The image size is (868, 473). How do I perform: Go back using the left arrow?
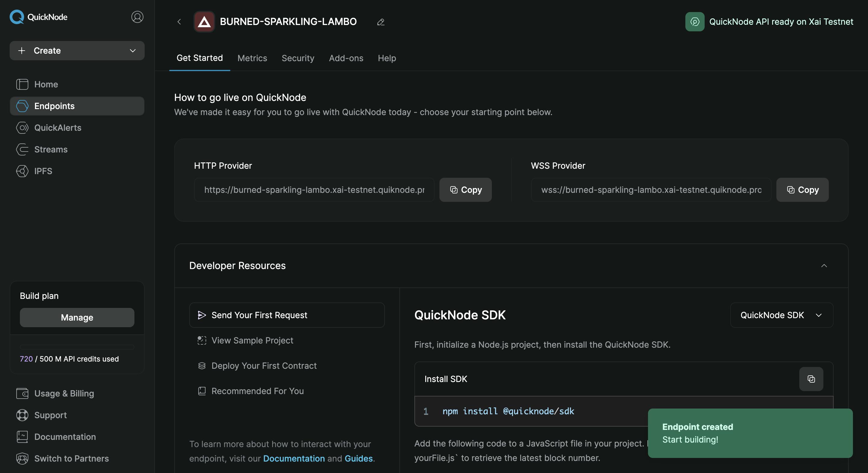(x=179, y=22)
